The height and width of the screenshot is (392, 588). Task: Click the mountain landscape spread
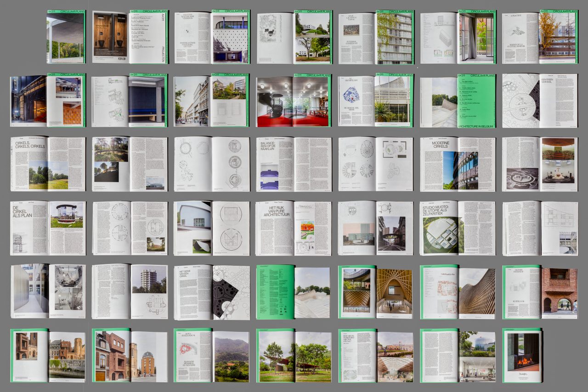[212, 355]
